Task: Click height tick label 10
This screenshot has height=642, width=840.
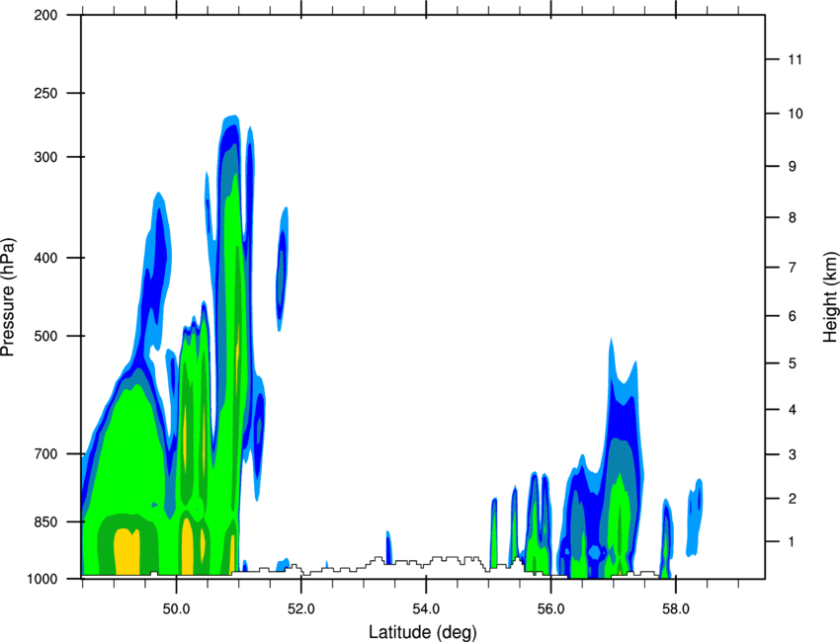Action: pyautogui.click(x=796, y=114)
